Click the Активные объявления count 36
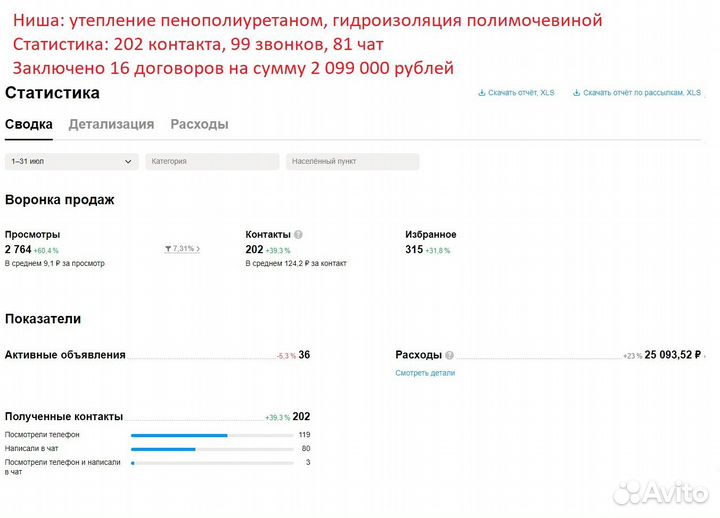720x518 pixels. (x=304, y=355)
